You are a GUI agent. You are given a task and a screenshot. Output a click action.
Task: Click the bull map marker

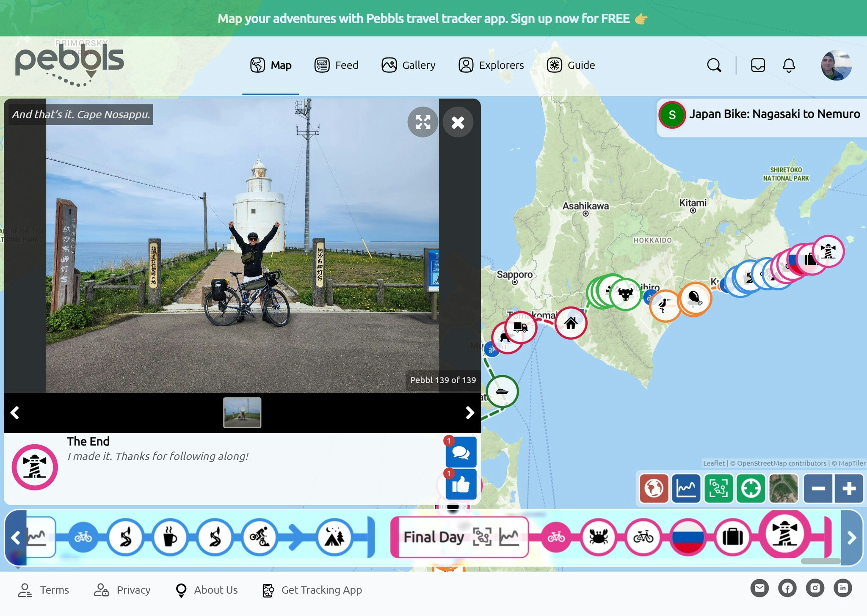click(x=625, y=294)
